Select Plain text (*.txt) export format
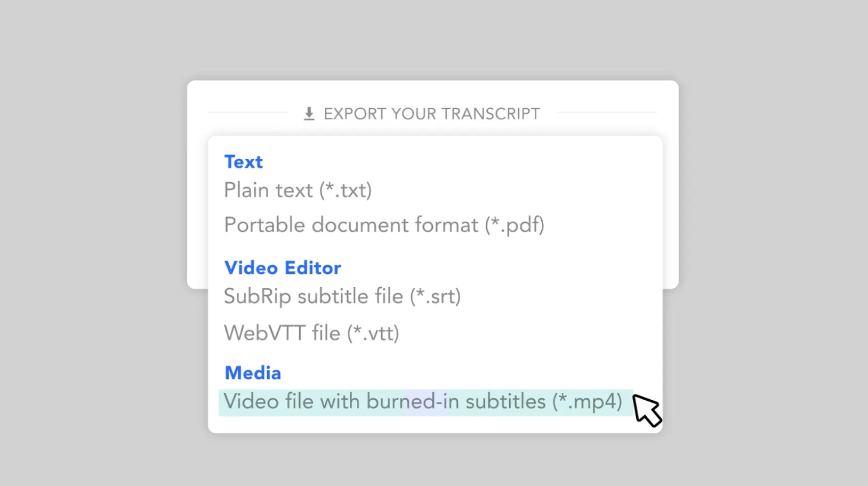 [x=298, y=190]
